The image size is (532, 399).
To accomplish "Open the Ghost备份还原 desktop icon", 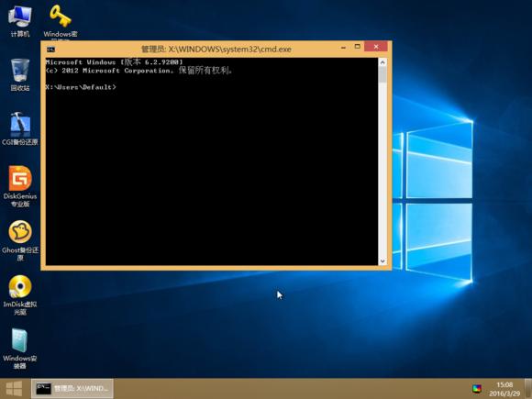I will [x=20, y=240].
